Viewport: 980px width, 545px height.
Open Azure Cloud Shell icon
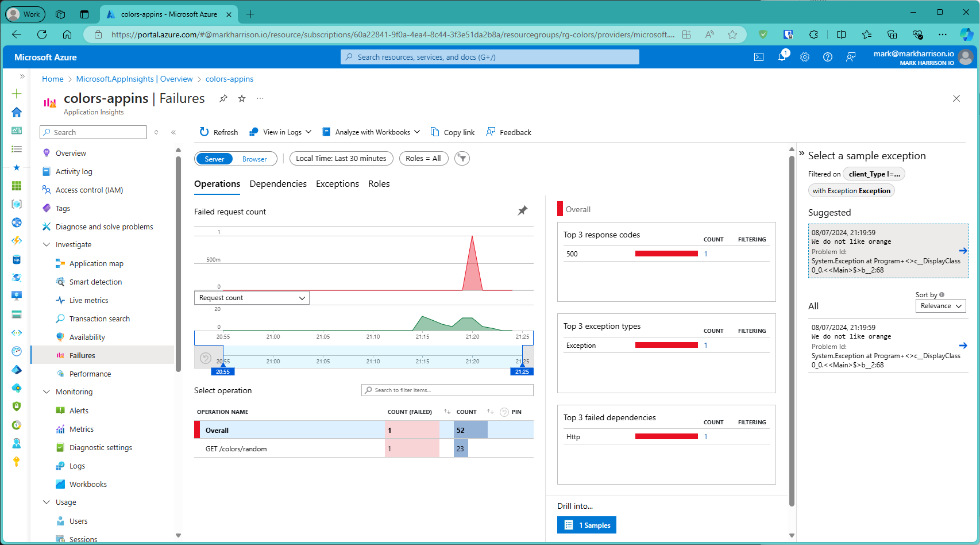(759, 57)
